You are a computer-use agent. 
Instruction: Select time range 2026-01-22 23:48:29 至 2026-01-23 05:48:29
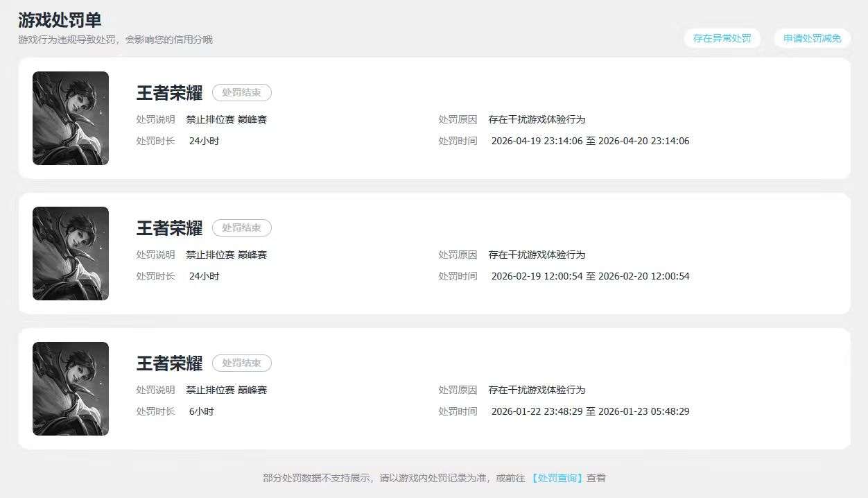tap(590, 411)
